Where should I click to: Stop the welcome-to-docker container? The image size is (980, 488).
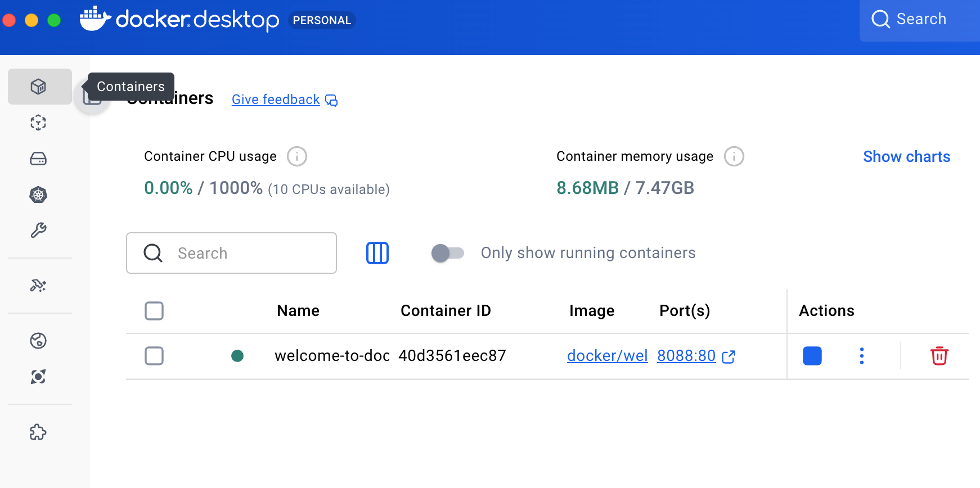[x=812, y=356]
